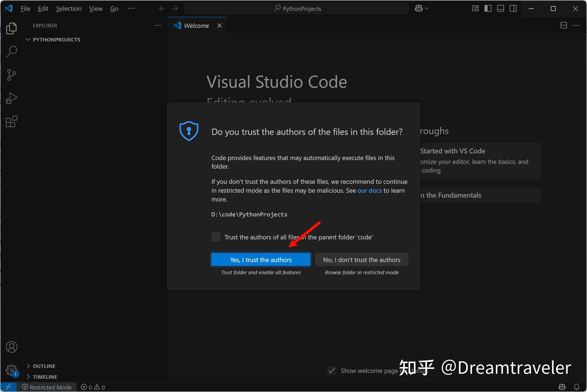
Task: Check trust authors of all files in 'code'
Action: [215, 237]
